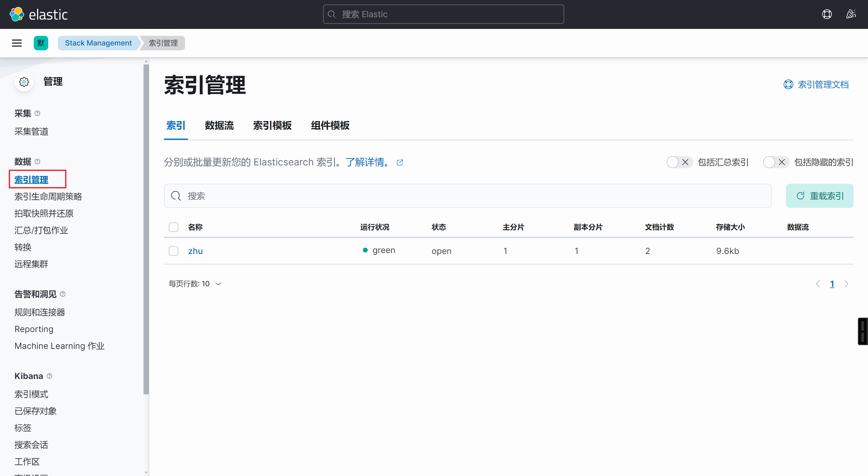Click the help icon beside 数据
This screenshot has height=476, width=868.
click(37, 162)
